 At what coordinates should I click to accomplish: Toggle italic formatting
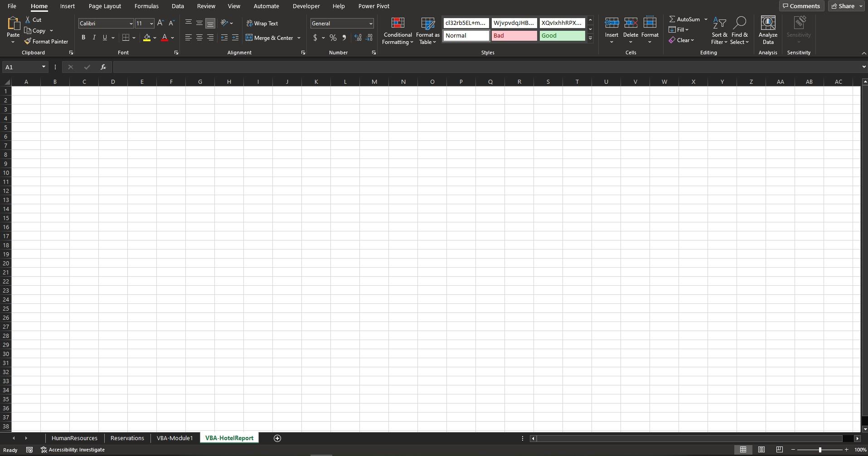click(94, 38)
